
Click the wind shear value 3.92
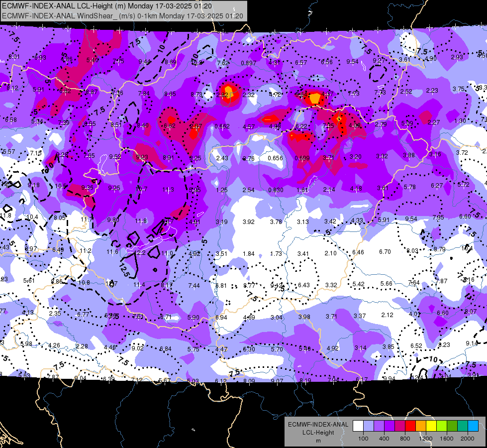click(248, 222)
